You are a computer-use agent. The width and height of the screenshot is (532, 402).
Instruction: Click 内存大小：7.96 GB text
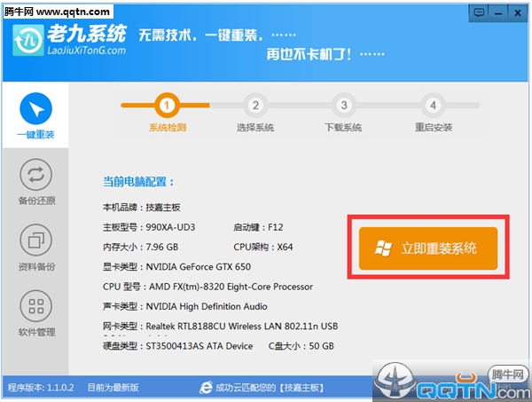pos(140,247)
